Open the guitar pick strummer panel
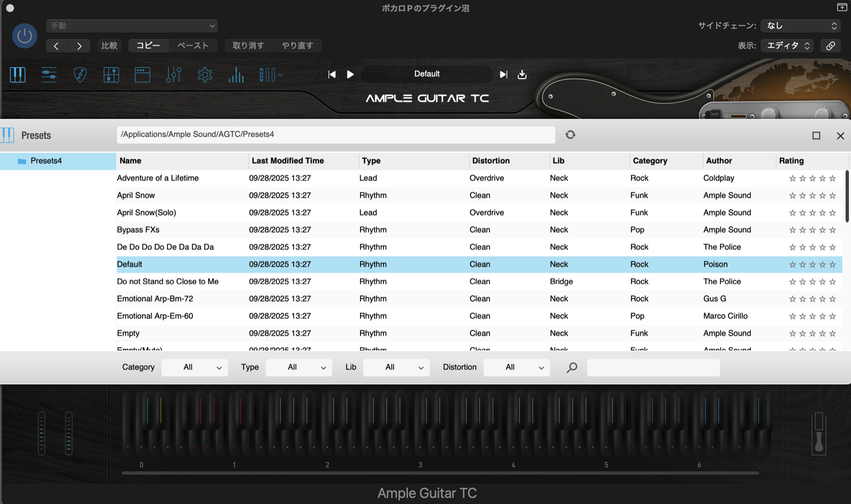Viewport: 851px width, 504px height. point(80,74)
